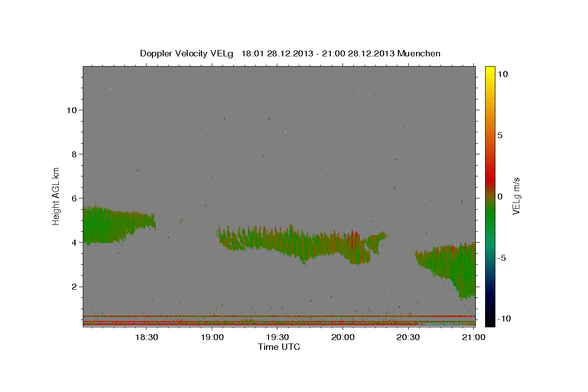Image resolution: width=588 pixels, height=392 pixels.
Task: Click the colorbar value 0 label
Action: coord(500,196)
